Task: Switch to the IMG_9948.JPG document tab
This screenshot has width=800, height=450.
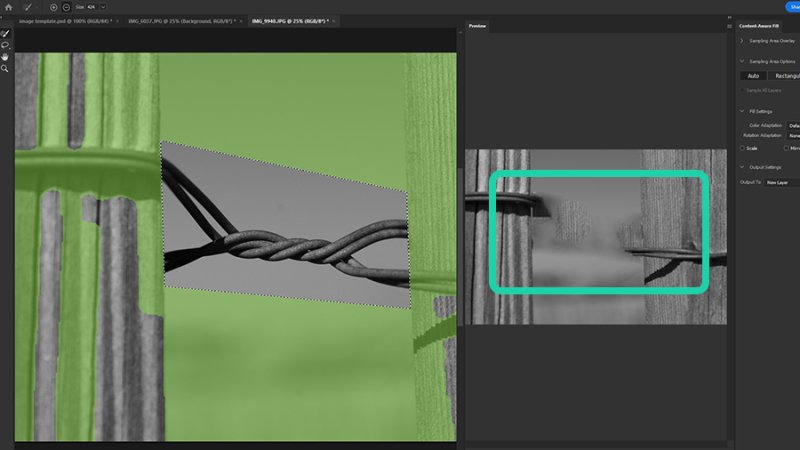Action: 290,21
